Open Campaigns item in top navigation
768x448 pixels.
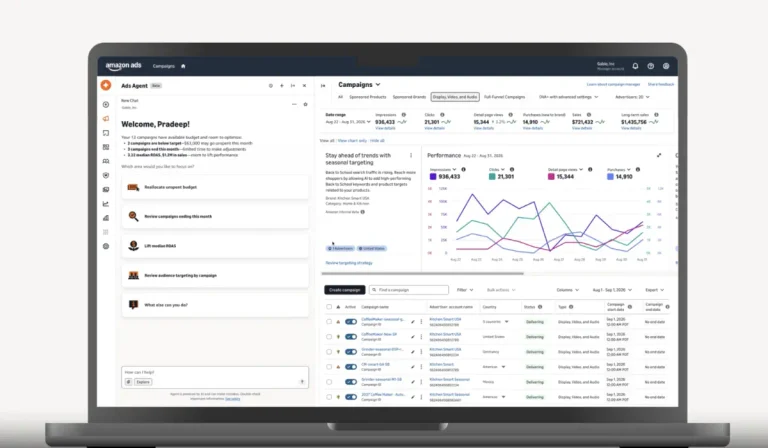[164, 66]
